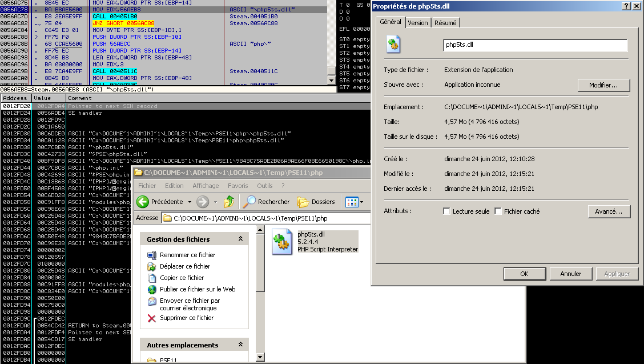
Task: Click the Renommer ce fichier link
Action: 187,255
